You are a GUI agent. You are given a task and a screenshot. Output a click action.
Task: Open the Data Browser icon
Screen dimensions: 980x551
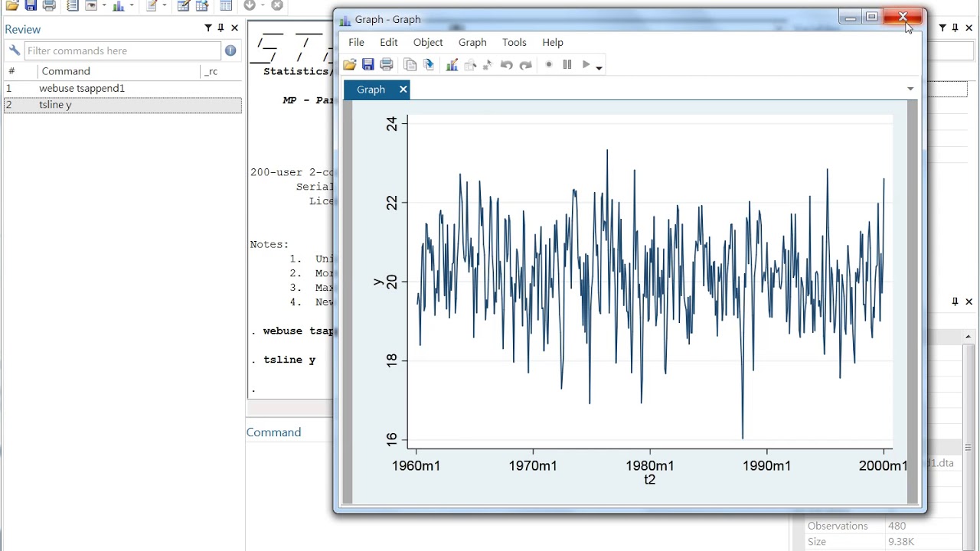[x=202, y=5]
